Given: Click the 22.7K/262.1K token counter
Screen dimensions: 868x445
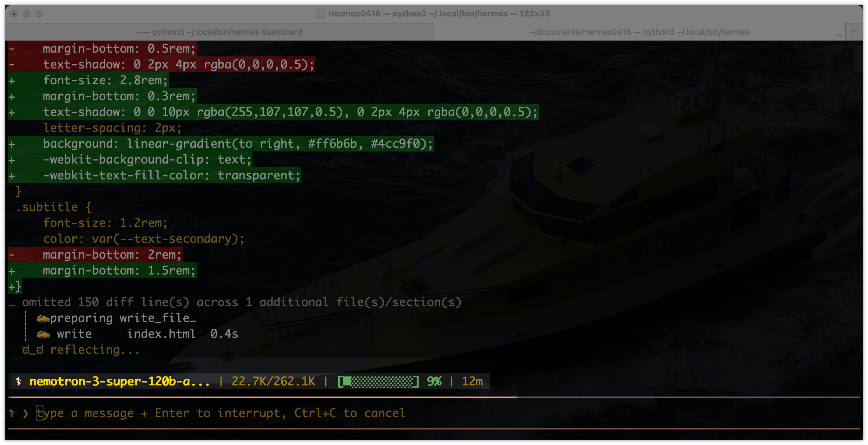Looking at the screenshot, I should (x=273, y=381).
